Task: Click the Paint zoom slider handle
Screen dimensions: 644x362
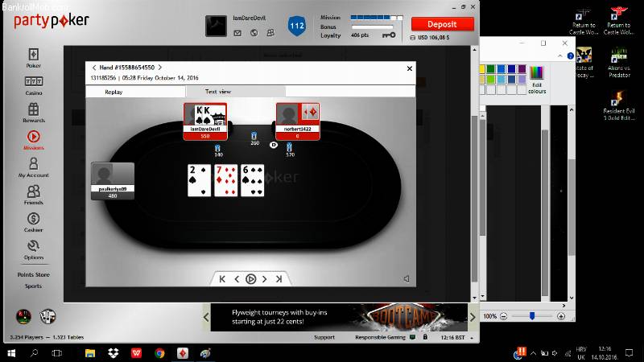Action: (532, 315)
